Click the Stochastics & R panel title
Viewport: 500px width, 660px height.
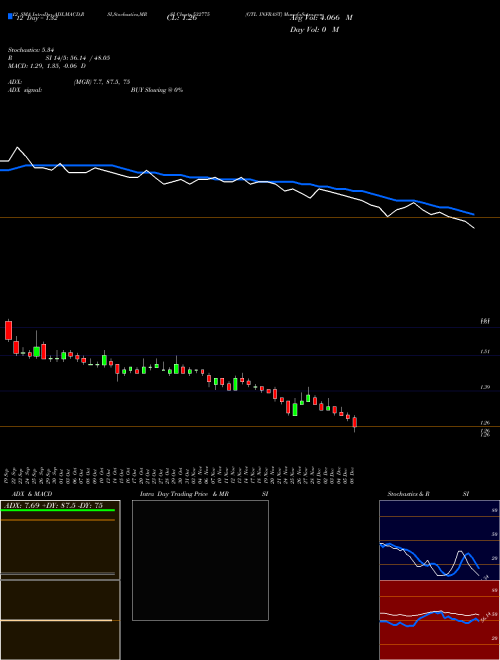[x=408, y=494]
